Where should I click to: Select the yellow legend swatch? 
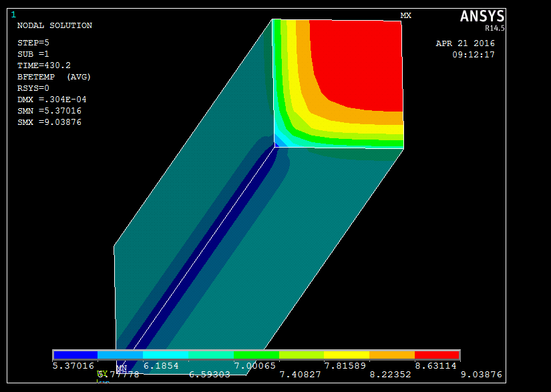coord(347,355)
